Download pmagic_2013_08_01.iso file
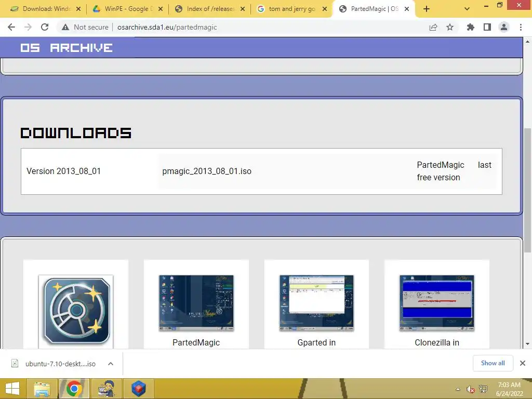The width and height of the screenshot is (532, 399). 207,171
